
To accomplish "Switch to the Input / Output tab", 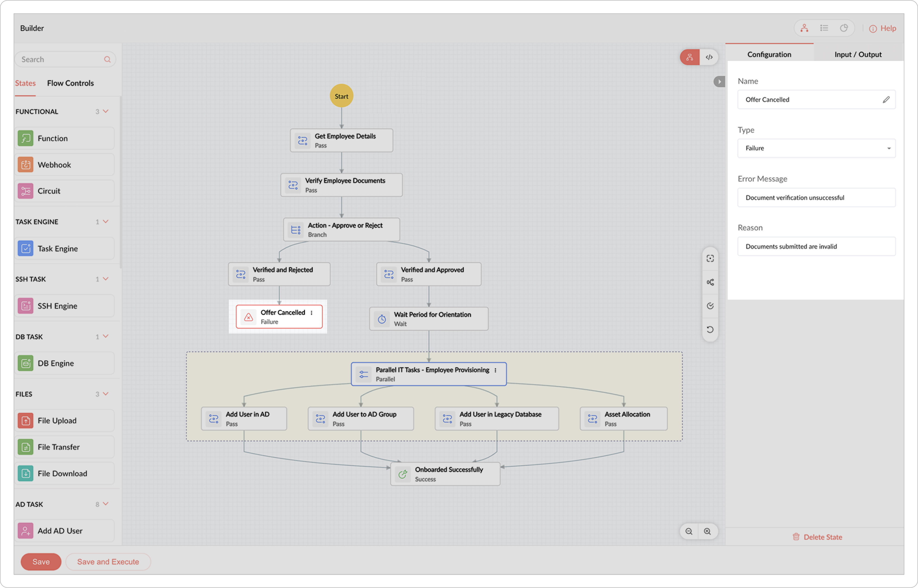I will point(858,54).
